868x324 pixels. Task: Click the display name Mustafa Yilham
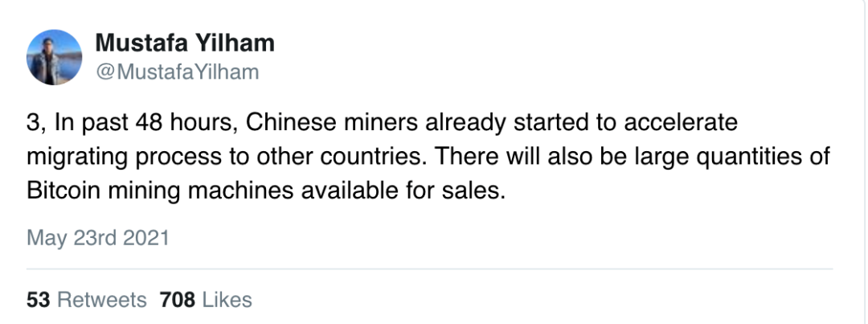tap(185, 43)
